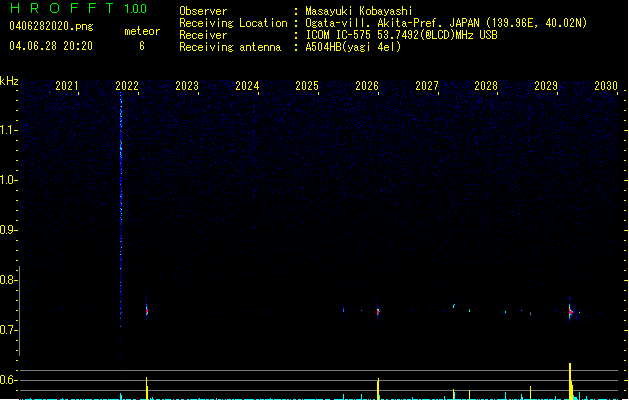Click the 1.0 kHz frequency tick label
The height and width of the screenshot is (400, 629).
point(8,180)
